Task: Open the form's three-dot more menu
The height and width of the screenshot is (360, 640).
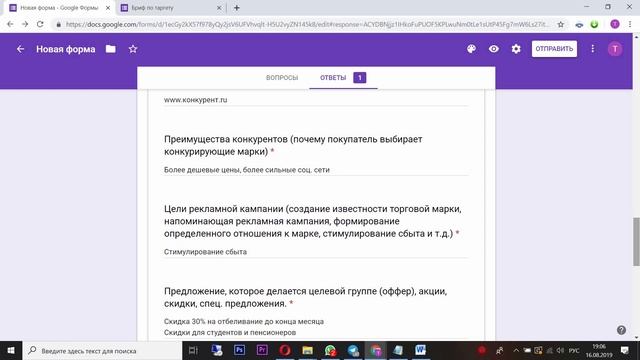Action: [x=593, y=49]
